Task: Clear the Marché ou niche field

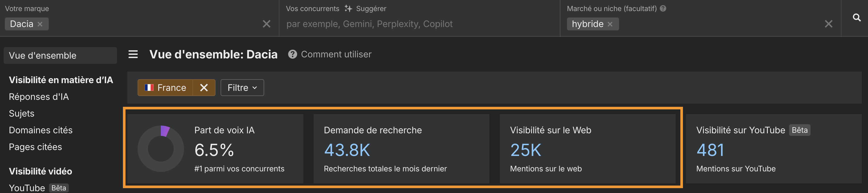Action: click(x=829, y=23)
